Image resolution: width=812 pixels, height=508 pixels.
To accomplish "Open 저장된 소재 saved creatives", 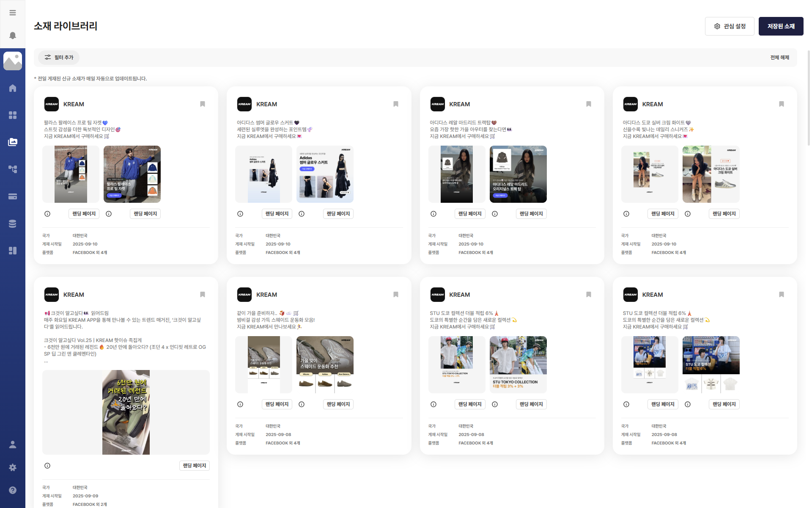I will click(x=781, y=26).
